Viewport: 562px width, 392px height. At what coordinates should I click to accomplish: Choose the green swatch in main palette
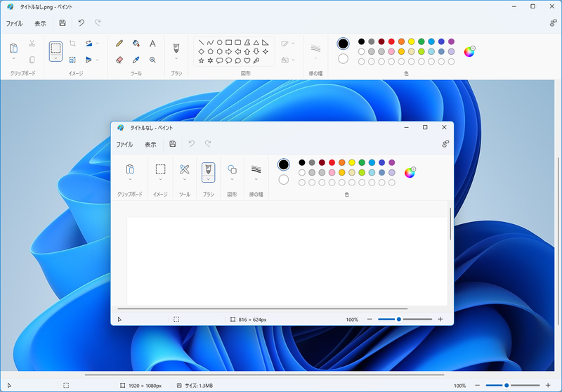pos(421,41)
